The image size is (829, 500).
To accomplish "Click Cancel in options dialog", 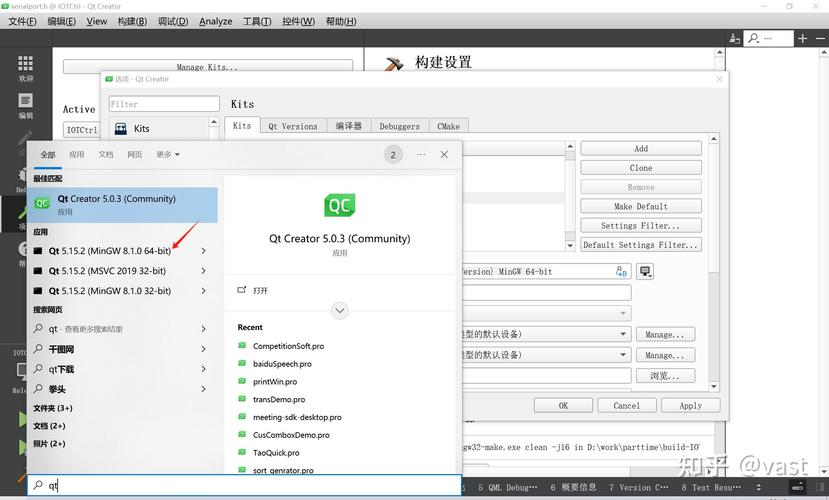I will [627, 405].
